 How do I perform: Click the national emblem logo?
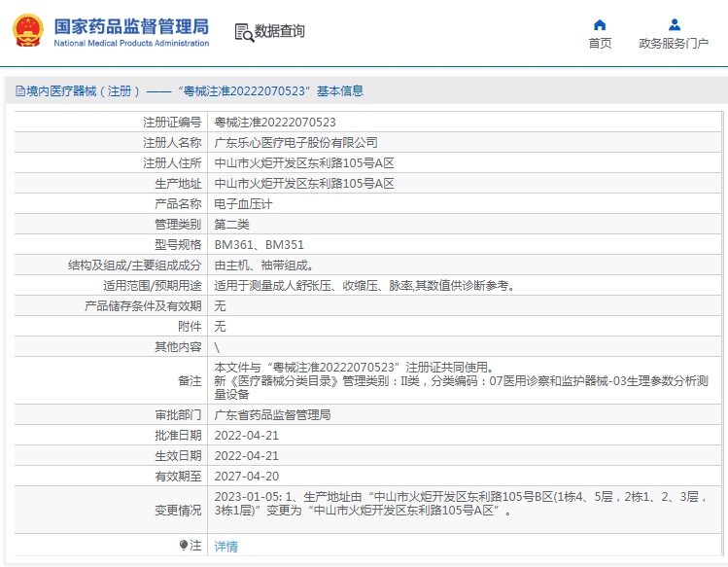point(28,31)
